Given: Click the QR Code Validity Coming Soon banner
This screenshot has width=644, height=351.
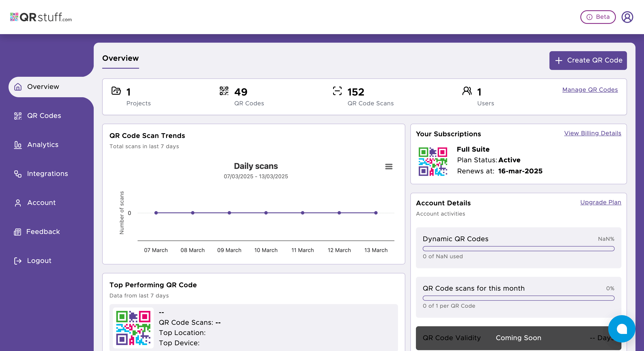Looking at the screenshot, I should pyautogui.click(x=519, y=338).
